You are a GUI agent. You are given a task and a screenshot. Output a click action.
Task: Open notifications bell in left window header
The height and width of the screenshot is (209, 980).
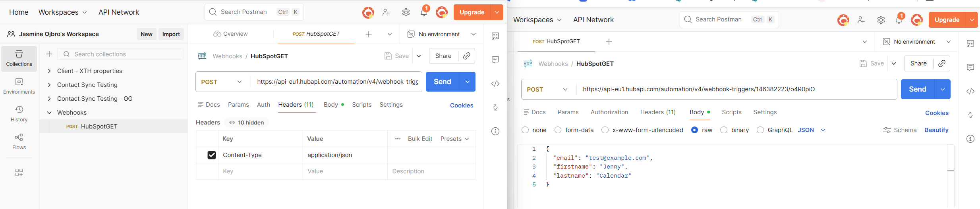coord(424,12)
